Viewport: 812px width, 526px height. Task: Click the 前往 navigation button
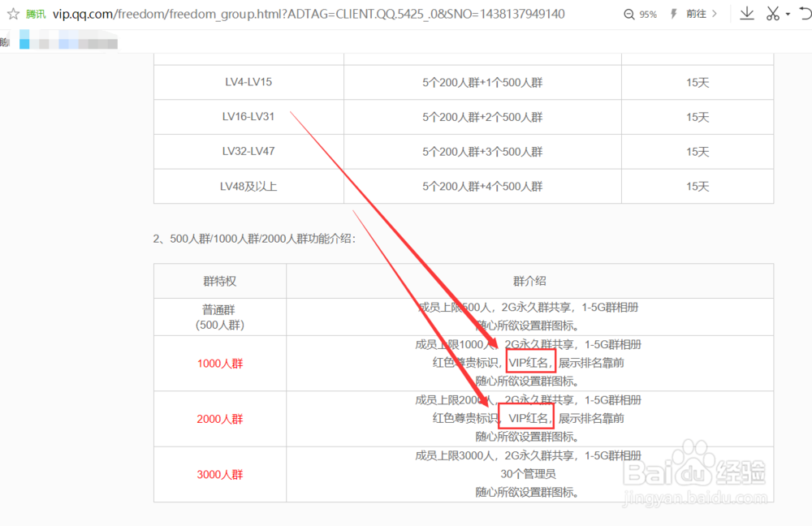pyautogui.click(x=697, y=14)
